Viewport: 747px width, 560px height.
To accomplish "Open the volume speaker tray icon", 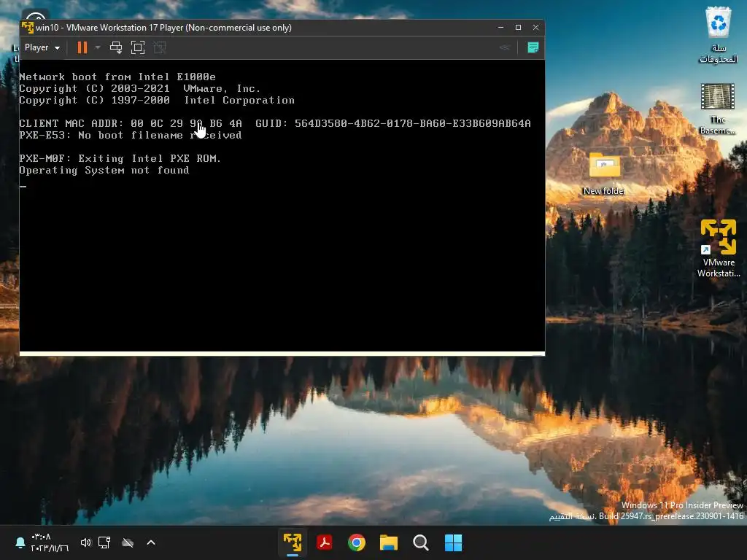I will point(86,542).
